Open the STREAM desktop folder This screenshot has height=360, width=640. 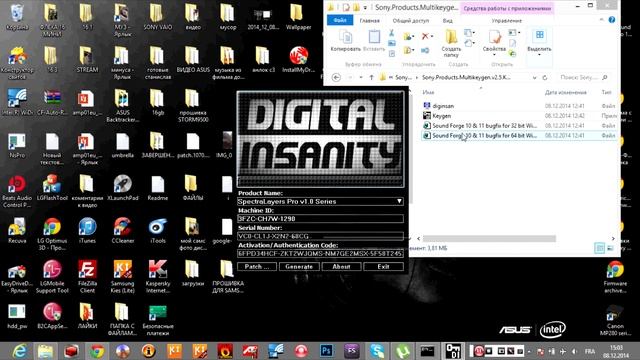pos(87,60)
